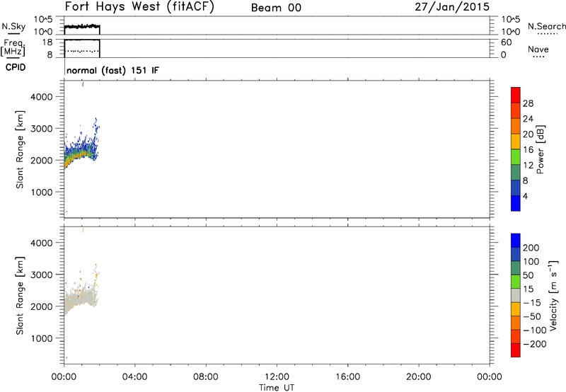Image resolution: width=566 pixels, height=392 pixels.
Task: Click the '04:00' time axis tick label
Action: pos(135,377)
